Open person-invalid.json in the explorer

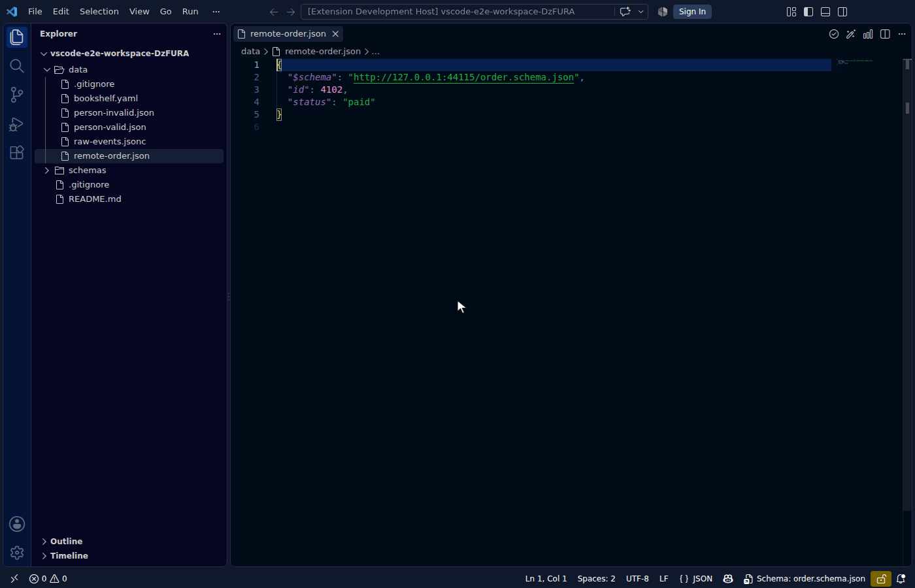129,112
